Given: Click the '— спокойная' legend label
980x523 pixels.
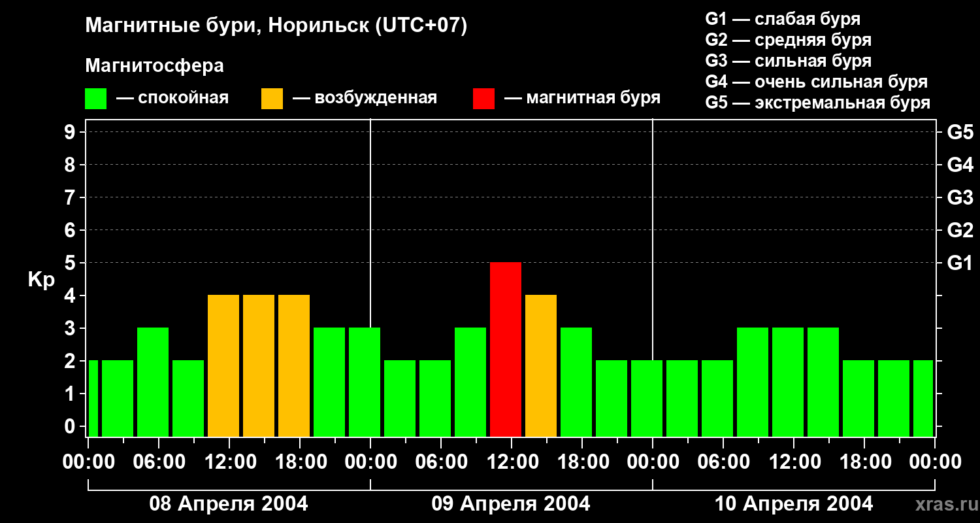Looking at the screenshot, I should (172, 98).
